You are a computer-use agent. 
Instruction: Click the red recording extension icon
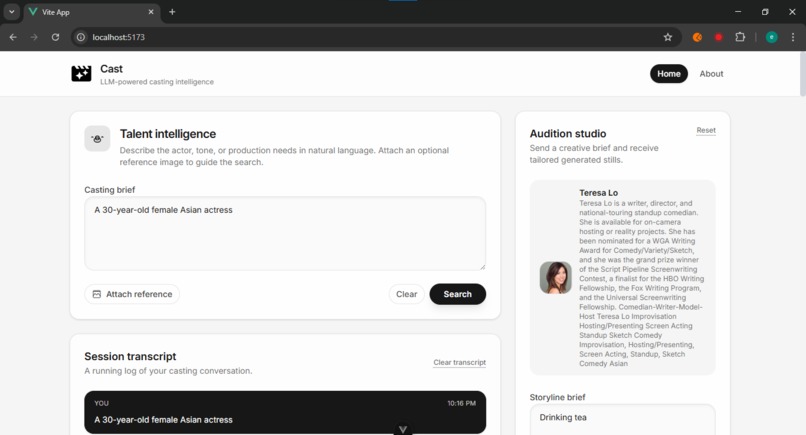pos(719,37)
